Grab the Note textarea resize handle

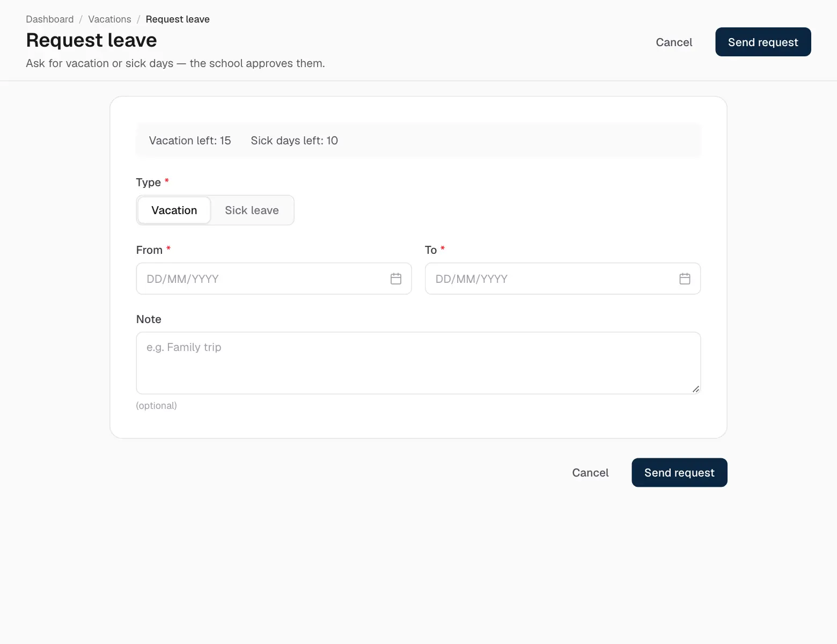695,389
